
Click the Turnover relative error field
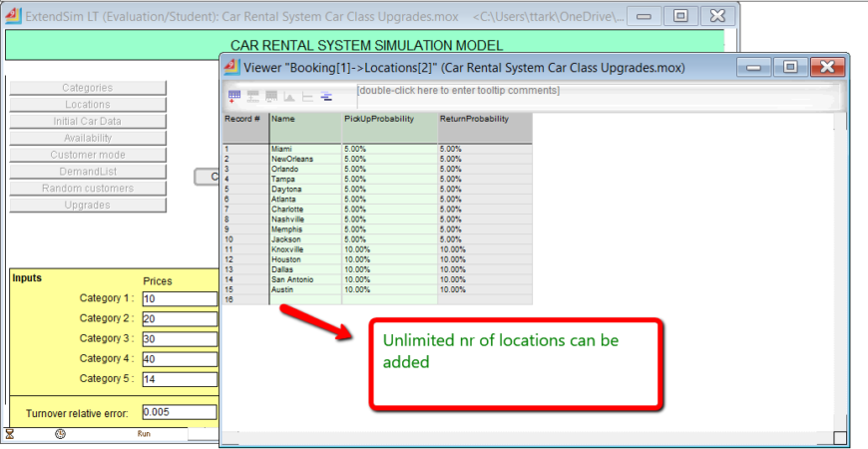point(180,412)
